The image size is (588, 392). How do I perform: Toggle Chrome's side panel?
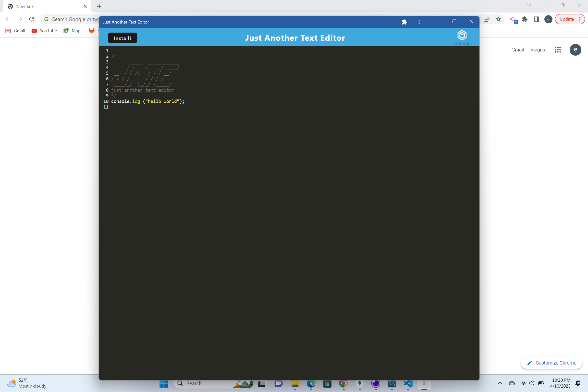[x=536, y=19]
